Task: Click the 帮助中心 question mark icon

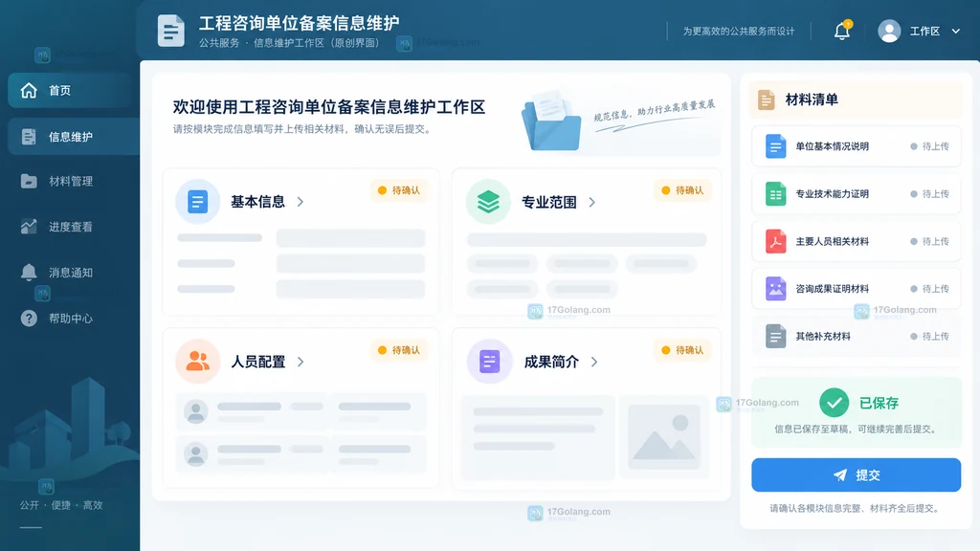Action: coord(29,318)
